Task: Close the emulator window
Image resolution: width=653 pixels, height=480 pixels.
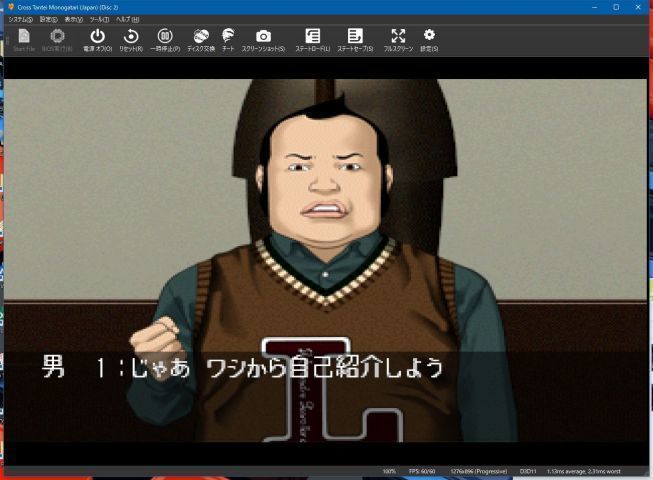Action: coord(638,7)
